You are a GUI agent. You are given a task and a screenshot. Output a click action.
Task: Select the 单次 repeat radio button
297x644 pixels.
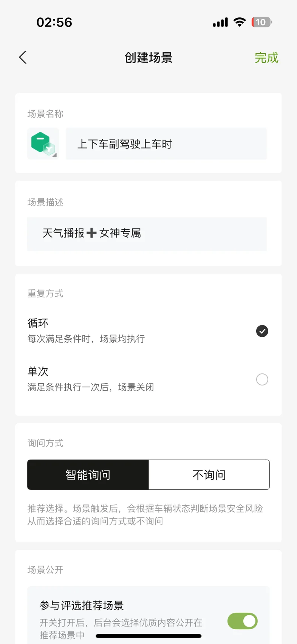(x=262, y=379)
